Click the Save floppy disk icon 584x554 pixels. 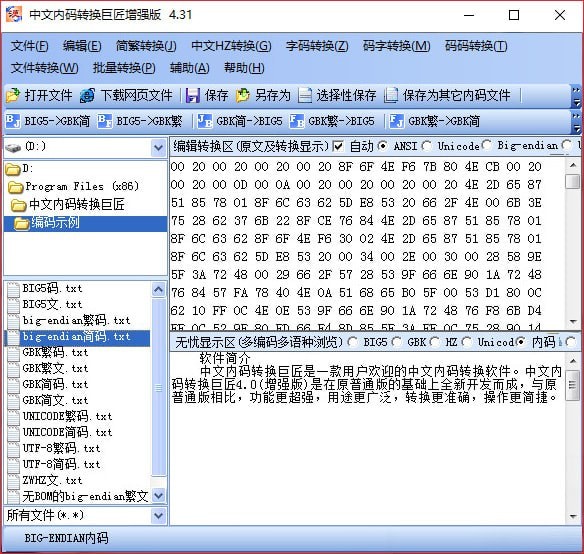(193, 96)
